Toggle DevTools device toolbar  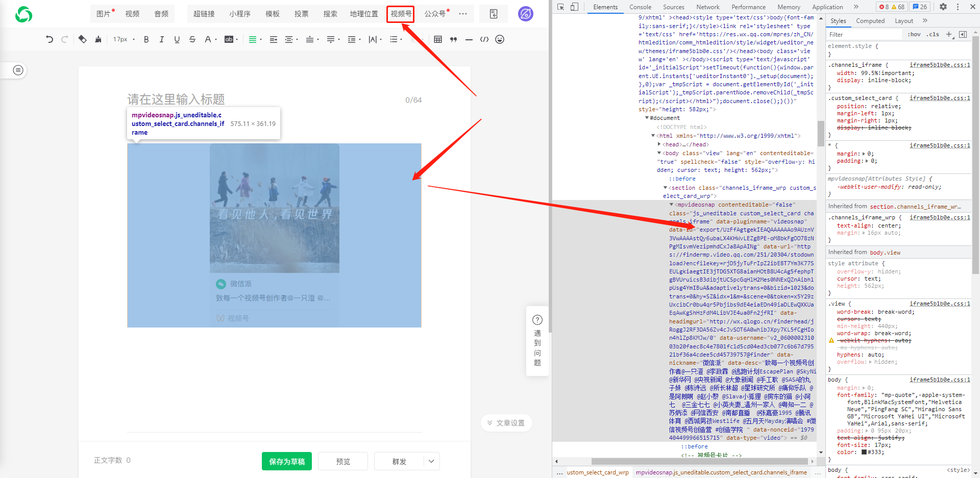coord(574,7)
